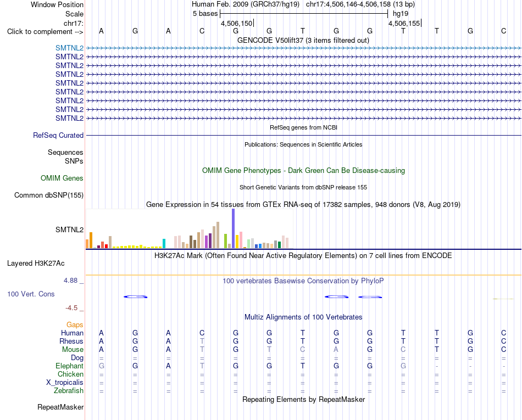Viewport: 522px width, 420px height.
Task: Select the Mouse alignment row label
Action: (73, 350)
